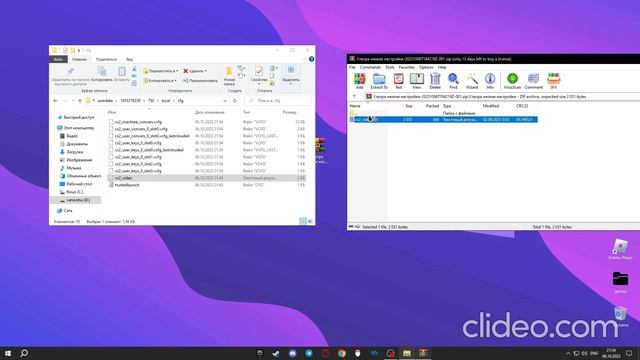This screenshot has height=360, width=640.
Task: Open the File menu in WinRAR
Action: click(x=352, y=67)
